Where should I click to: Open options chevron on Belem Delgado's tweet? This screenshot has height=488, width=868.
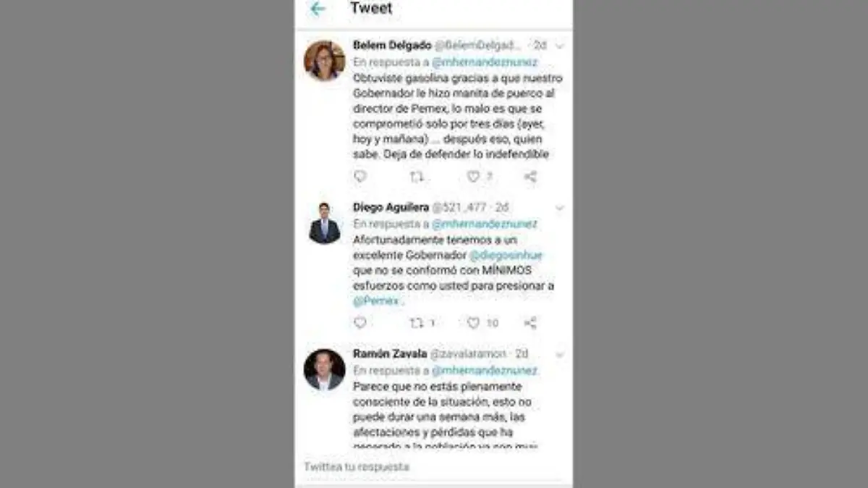coord(559,46)
